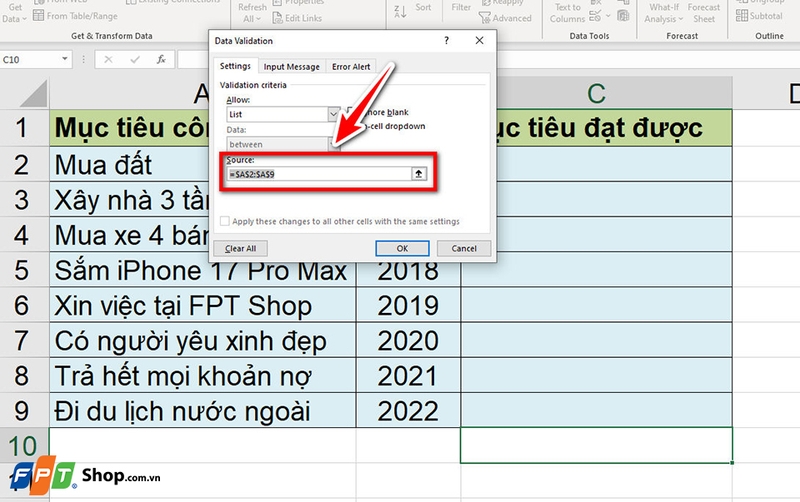Open the Data Validation help question mark

pyautogui.click(x=446, y=40)
